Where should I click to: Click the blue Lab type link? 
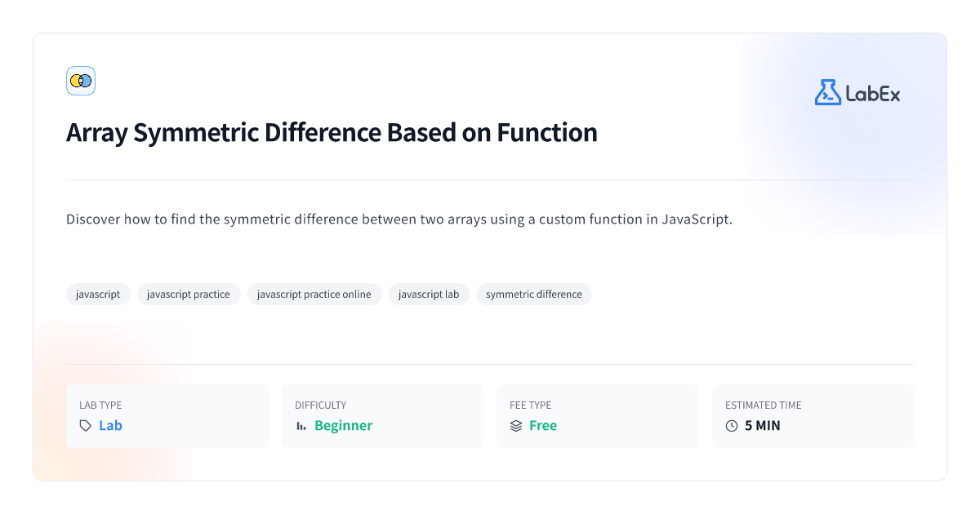110,426
